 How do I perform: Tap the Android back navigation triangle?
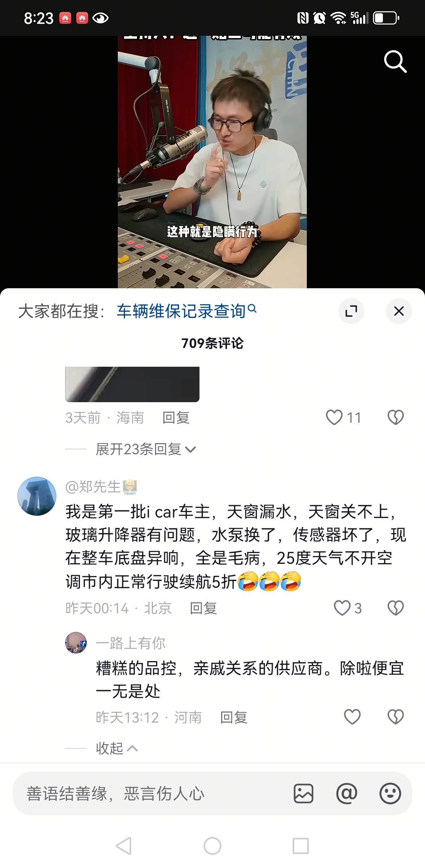point(124,846)
